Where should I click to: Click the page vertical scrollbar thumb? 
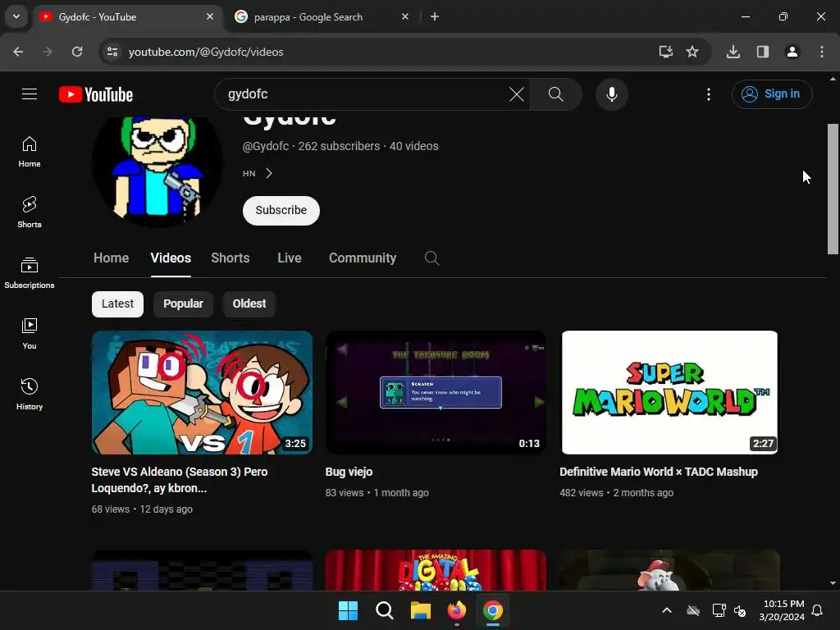833,189
